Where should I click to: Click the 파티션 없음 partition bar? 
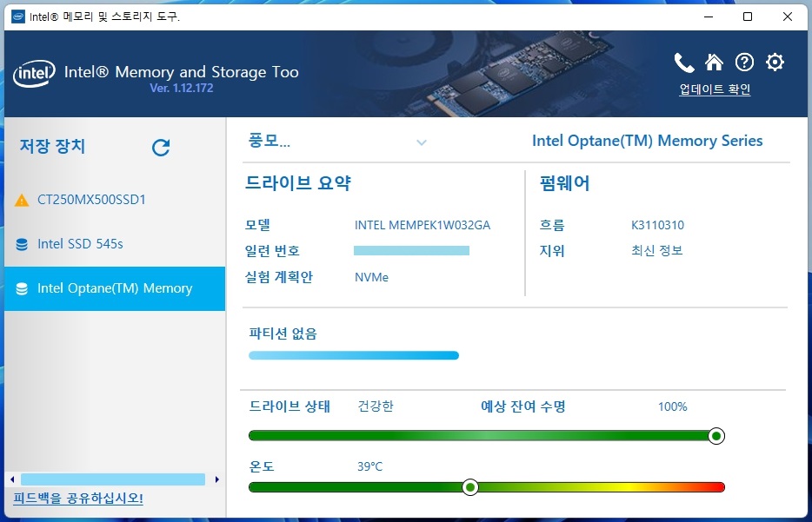point(354,355)
